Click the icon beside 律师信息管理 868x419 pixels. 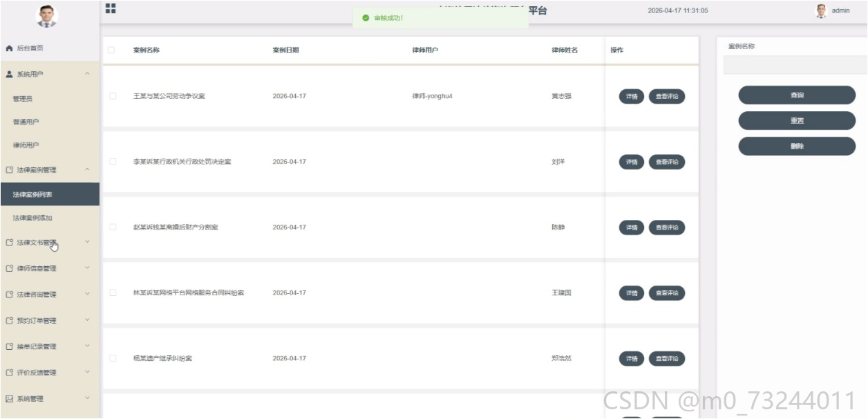point(9,268)
